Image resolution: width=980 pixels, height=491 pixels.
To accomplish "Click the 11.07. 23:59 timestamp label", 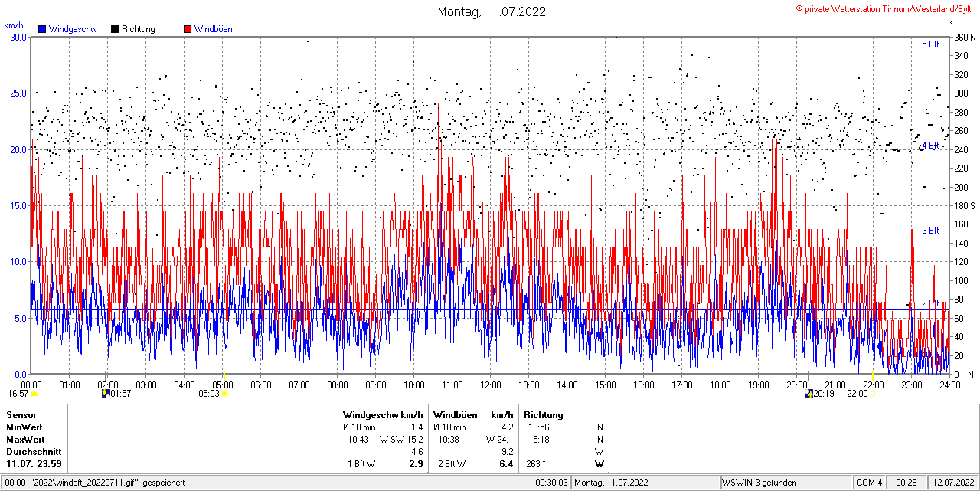I will tap(34, 464).
